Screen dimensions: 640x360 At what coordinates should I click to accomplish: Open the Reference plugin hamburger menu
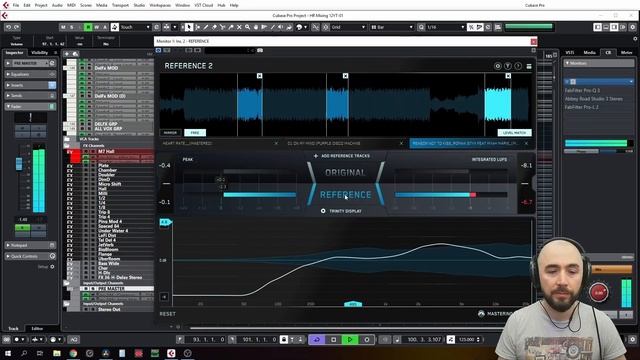529,66
